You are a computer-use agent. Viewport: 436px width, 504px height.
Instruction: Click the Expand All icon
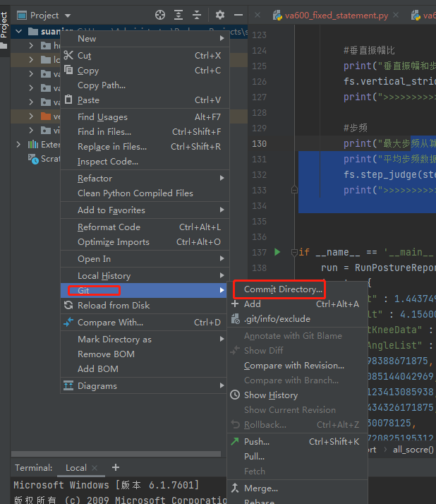pyautogui.click(x=178, y=15)
